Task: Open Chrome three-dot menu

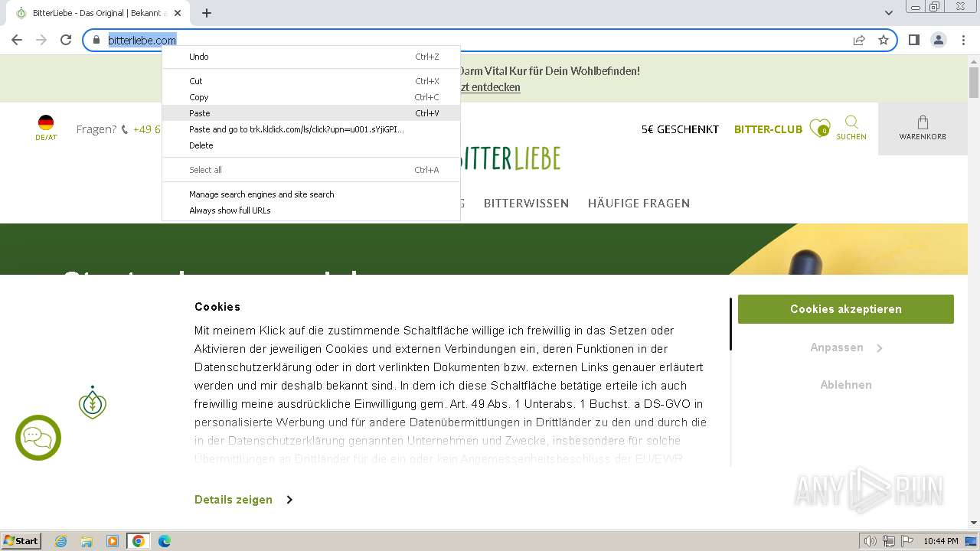Action: (x=962, y=40)
